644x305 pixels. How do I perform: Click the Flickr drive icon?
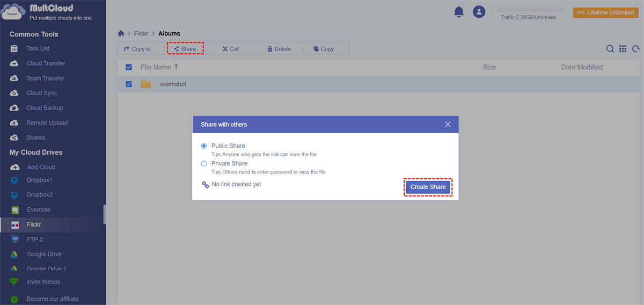coord(15,224)
